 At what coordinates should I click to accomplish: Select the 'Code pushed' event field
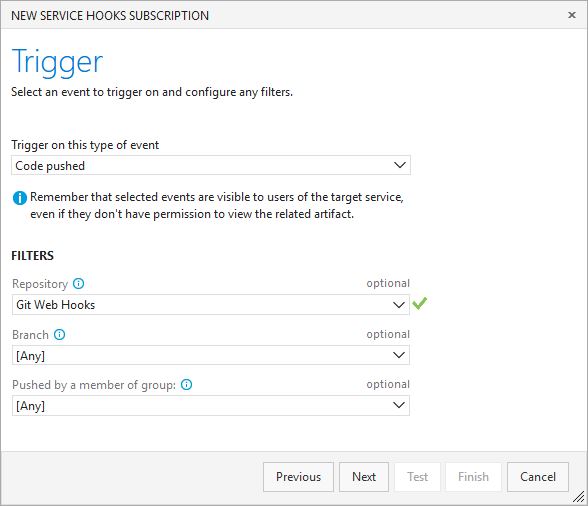pos(211,165)
